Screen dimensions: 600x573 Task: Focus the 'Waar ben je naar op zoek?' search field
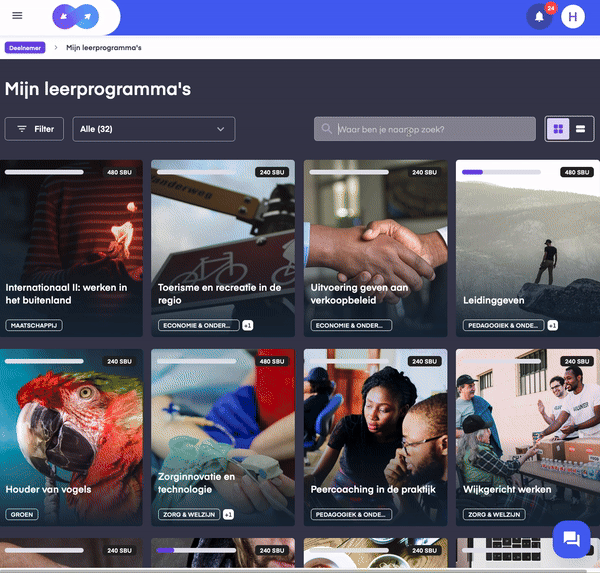point(425,129)
